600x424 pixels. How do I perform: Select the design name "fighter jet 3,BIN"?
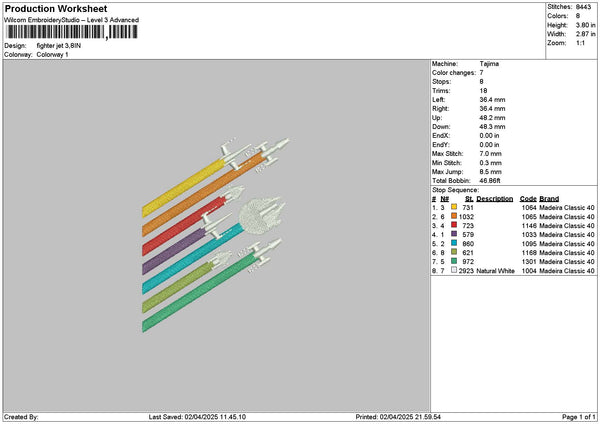click(x=59, y=46)
